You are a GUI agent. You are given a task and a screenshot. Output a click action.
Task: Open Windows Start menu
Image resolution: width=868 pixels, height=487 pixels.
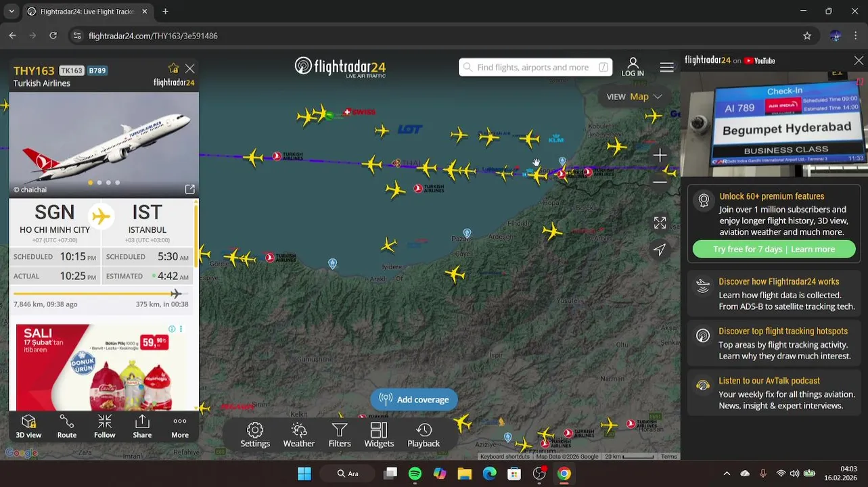[304, 473]
